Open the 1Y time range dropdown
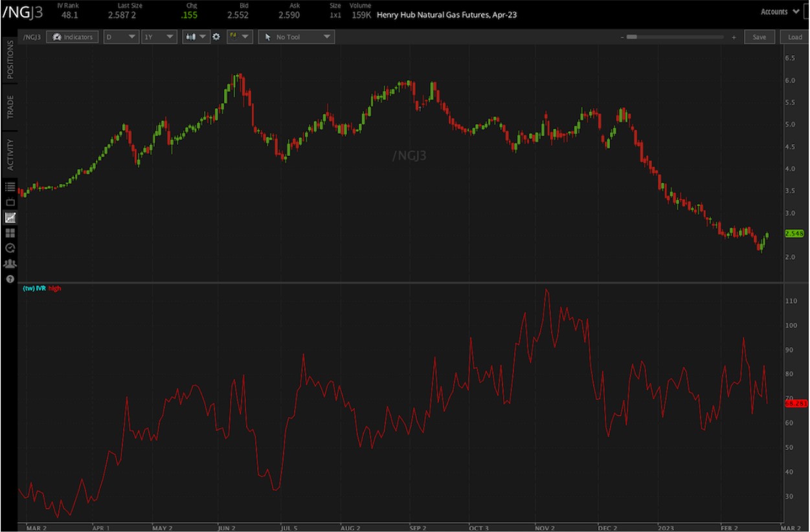This screenshot has height=532, width=810. tap(159, 37)
